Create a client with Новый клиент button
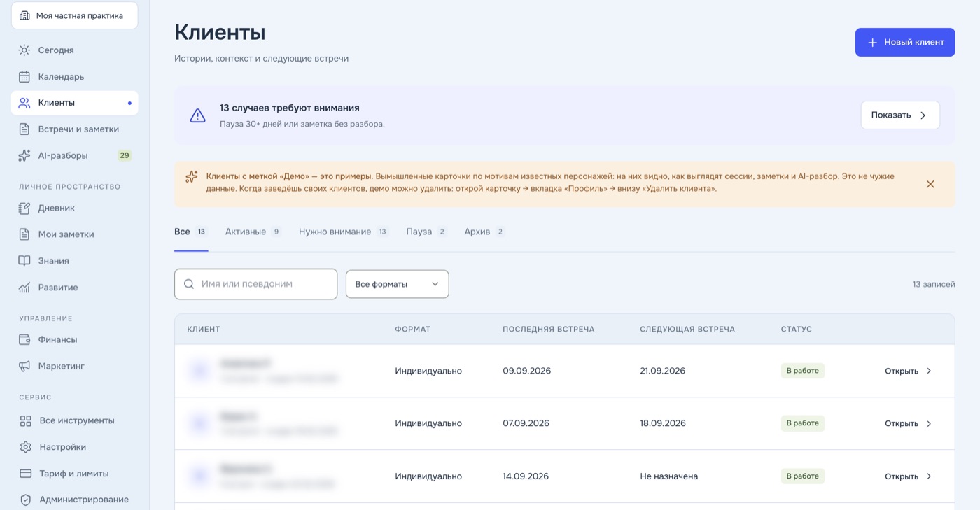 (905, 42)
